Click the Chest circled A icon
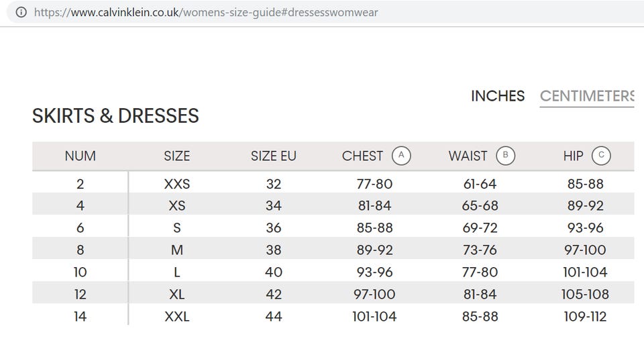This screenshot has width=644, height=345. click(401, 156)
